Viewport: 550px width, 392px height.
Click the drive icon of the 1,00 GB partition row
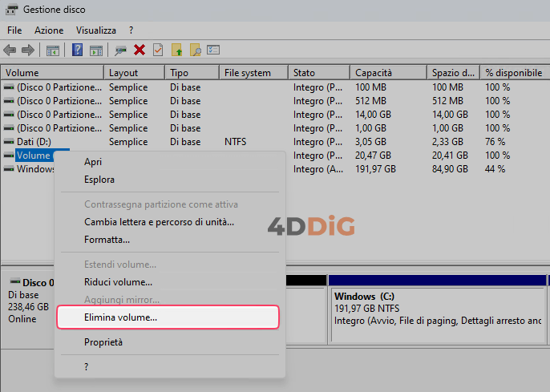point(9,128)
